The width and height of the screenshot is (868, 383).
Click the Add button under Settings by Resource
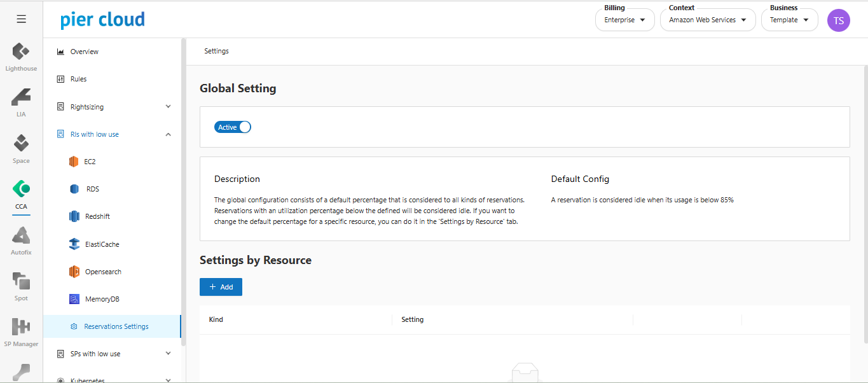[x=221, y=287]
